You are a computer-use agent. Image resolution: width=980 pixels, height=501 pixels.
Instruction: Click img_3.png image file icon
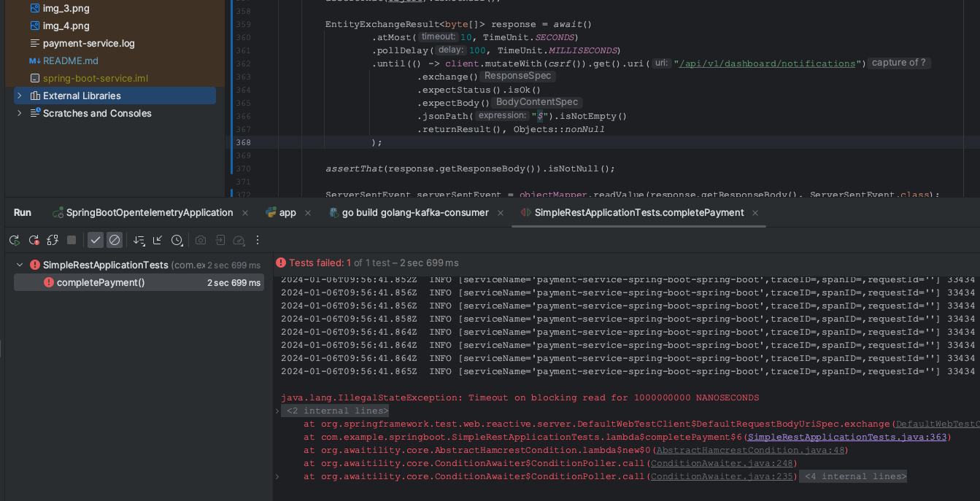click(34, 8)
